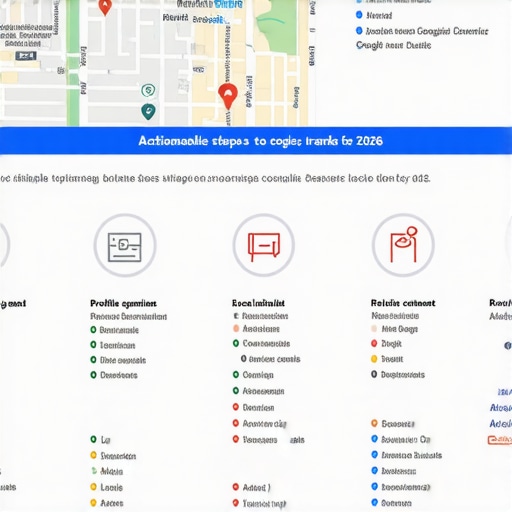Screen dimensions: 512x512
Task: Click the small red pin at the map's top edge
Action: 105,7
